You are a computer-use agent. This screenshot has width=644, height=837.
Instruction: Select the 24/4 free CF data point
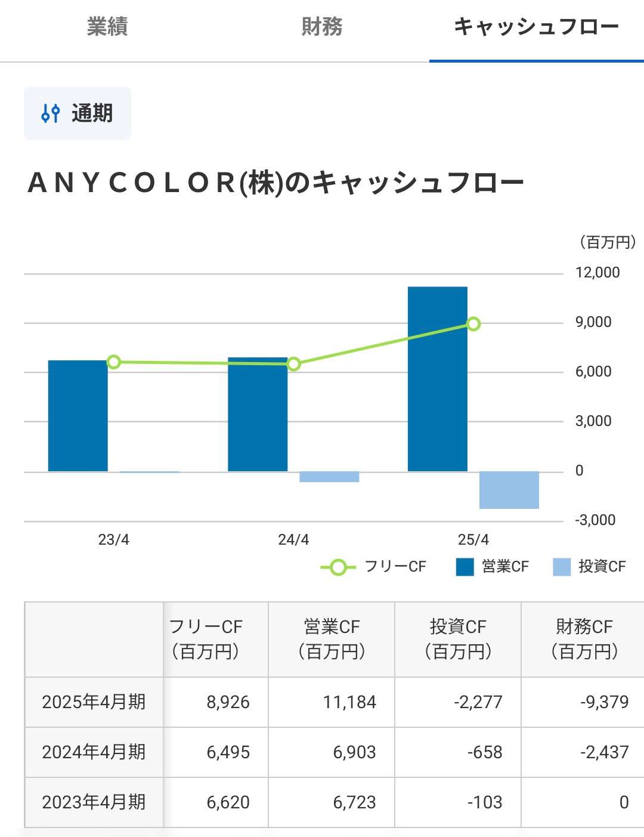point(293,364)
